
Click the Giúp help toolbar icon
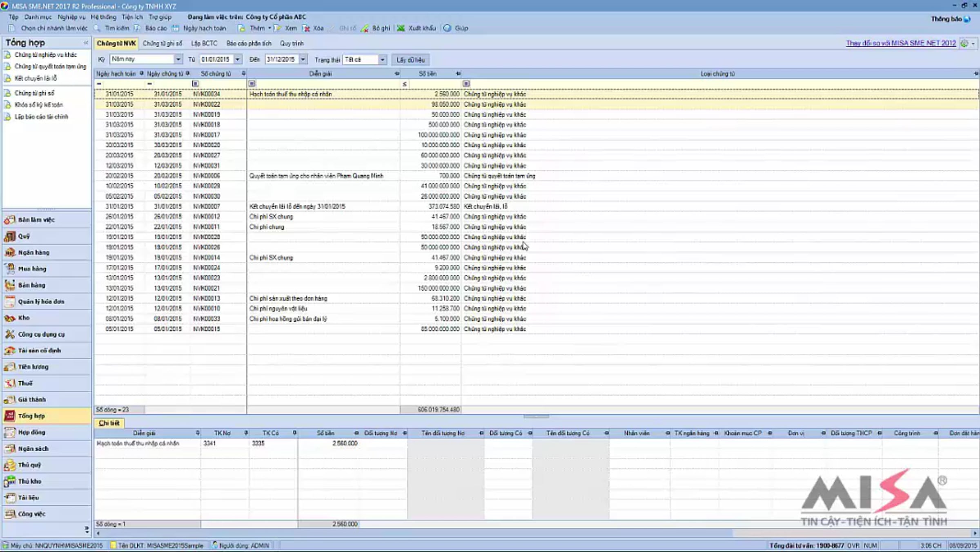pos(447,28)
